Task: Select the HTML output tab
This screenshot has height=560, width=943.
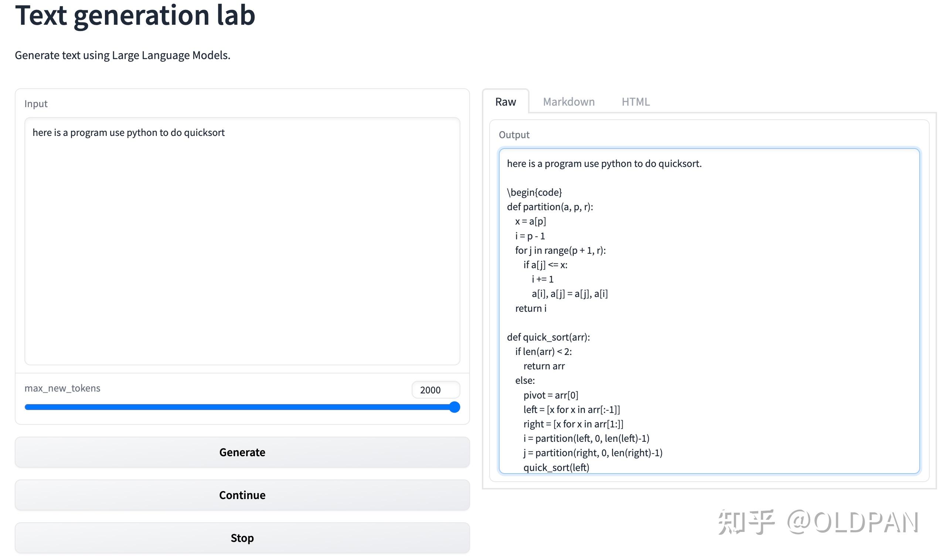Action: coord(635,102)
